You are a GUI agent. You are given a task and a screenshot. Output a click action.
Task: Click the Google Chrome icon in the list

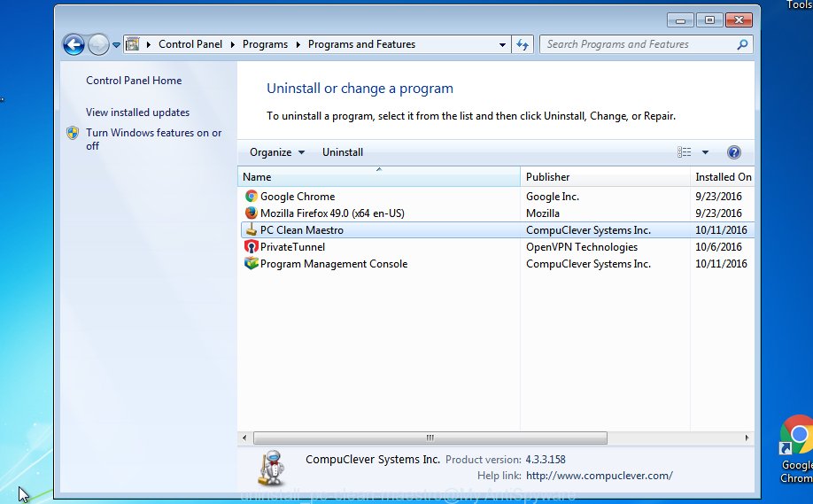(251, 196)
